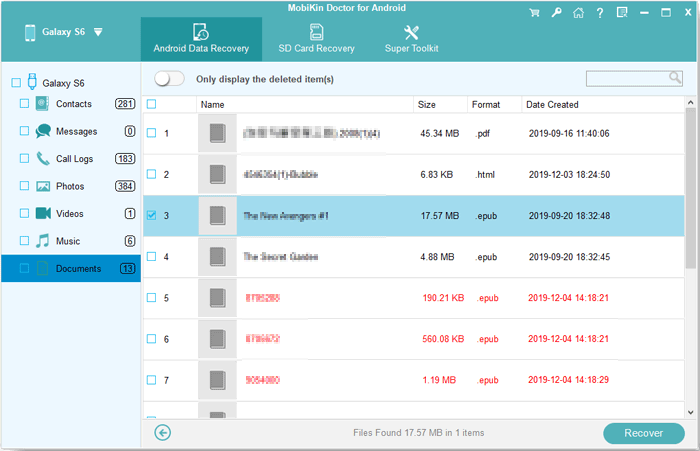Click the back arrow icon
700x451 pixels.
click(164, 432)
